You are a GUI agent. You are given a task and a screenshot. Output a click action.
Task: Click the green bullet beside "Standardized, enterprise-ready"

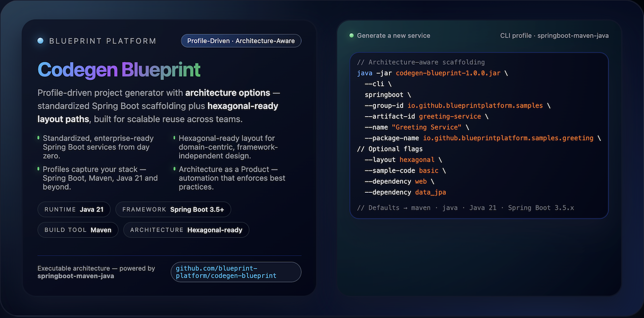click(x=39, y=137)
